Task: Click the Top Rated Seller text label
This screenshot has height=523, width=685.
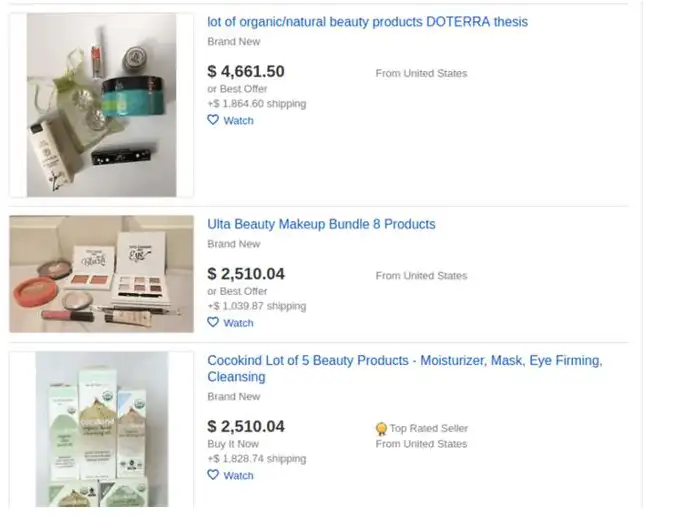Action: point(429,428)
